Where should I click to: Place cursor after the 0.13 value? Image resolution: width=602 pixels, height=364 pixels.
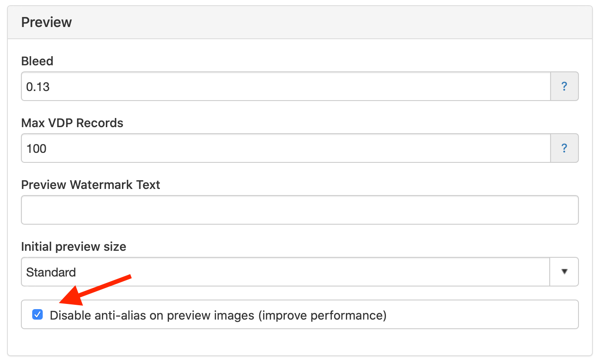tap(51, 87)
